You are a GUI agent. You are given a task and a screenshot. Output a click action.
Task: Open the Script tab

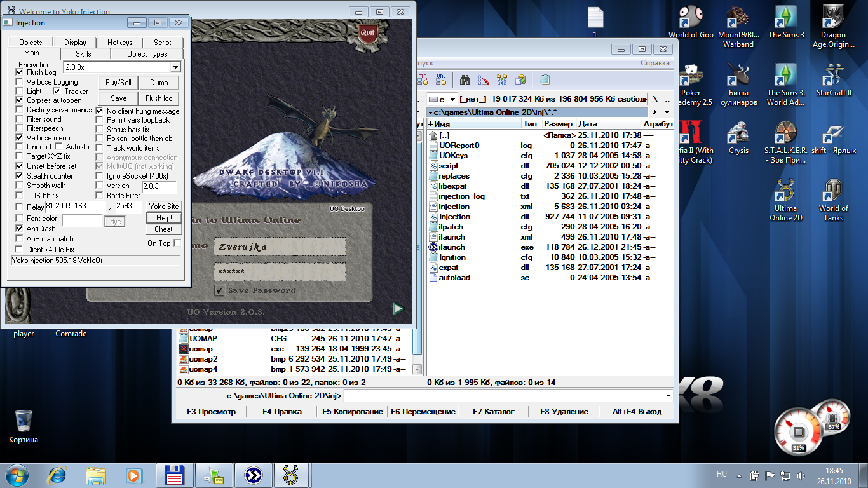click(163, 43)
